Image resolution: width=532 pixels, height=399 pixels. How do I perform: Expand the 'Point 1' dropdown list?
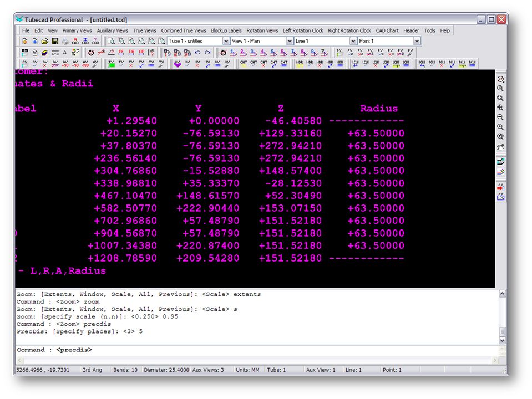417,41
